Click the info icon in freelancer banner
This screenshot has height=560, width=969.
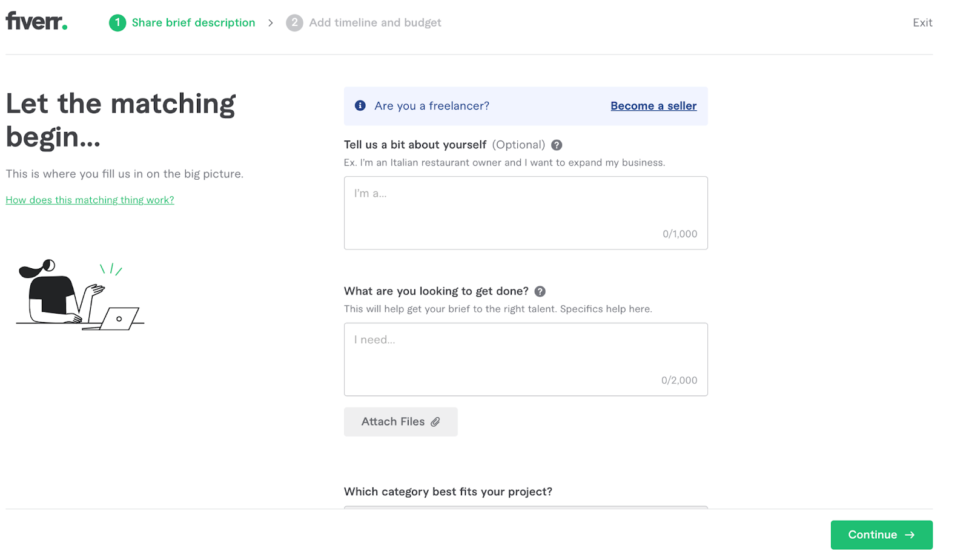[360, 106]
